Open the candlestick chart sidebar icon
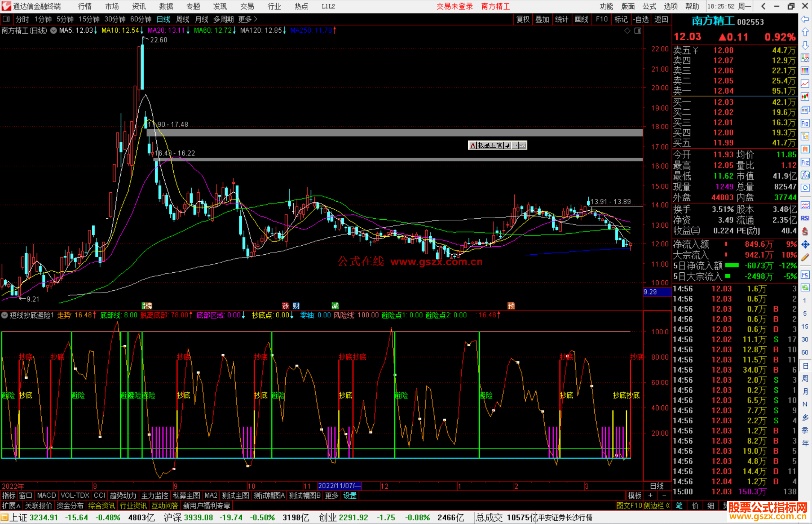The width and height of the screenshot is (812, 524). click(x=805, y=97)
